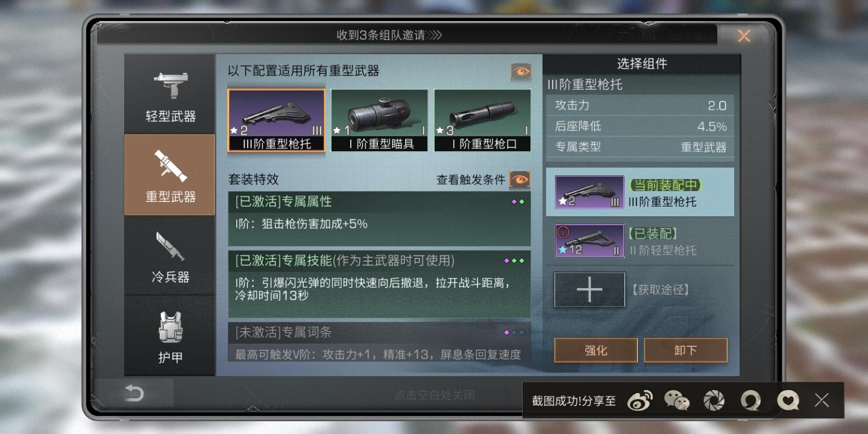Open the plus slot for 获取途径
This screenshot has width=868, height=434.
click(590, 290)
